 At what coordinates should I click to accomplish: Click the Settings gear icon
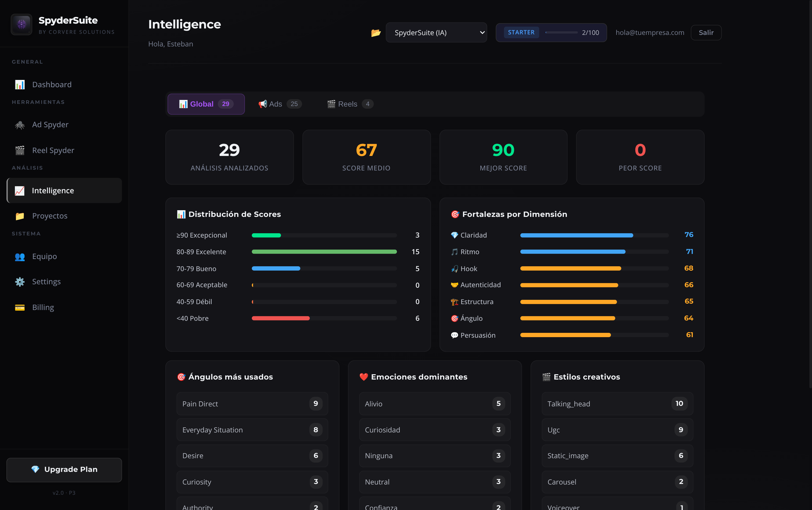tap(20, 282)
